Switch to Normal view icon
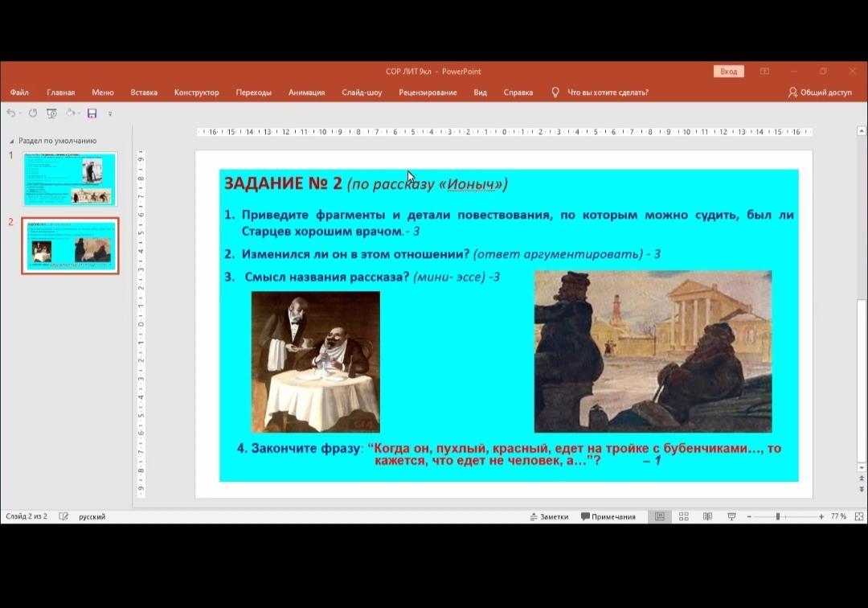868x608 pixels. coord(660,516)
